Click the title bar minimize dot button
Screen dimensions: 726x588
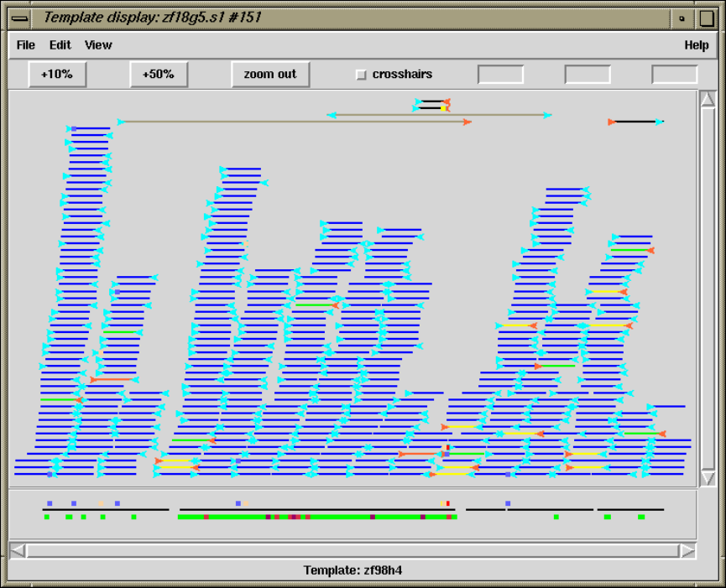(682, 18)
